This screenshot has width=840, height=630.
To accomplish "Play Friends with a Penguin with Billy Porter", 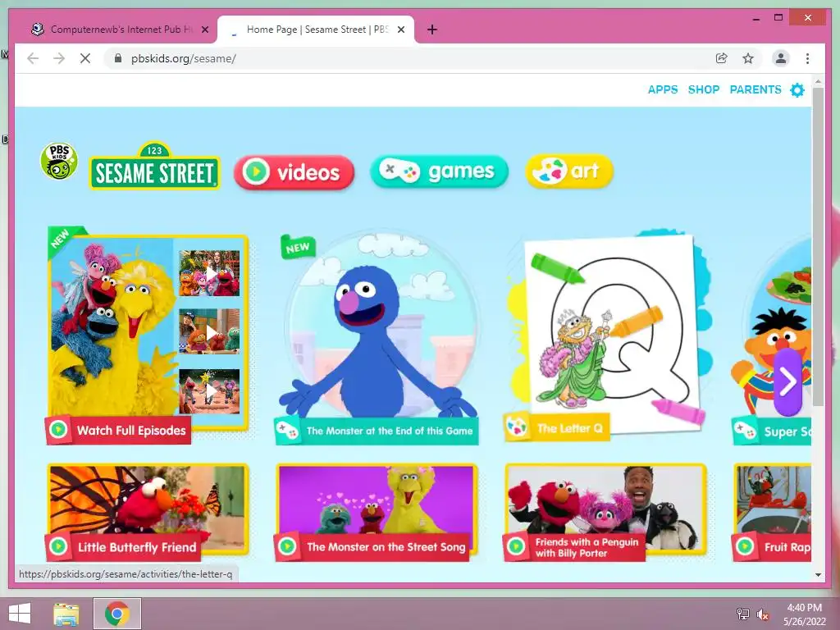I will (x=605, y=512).
